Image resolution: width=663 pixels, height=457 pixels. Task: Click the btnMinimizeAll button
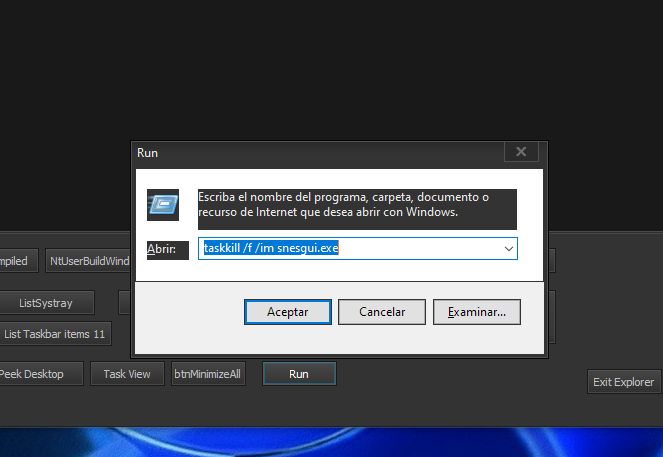[x=208, y=374]
